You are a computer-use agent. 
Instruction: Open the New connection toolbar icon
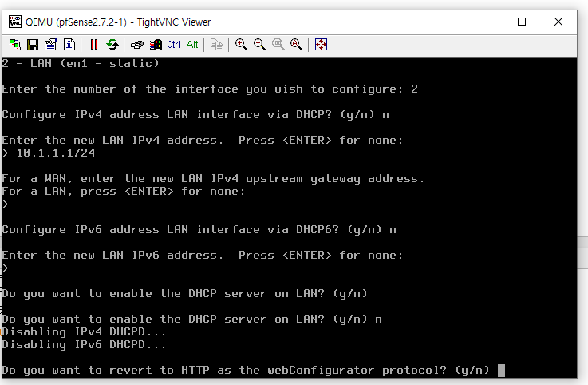pyautogui.click(x=14, y=45)
